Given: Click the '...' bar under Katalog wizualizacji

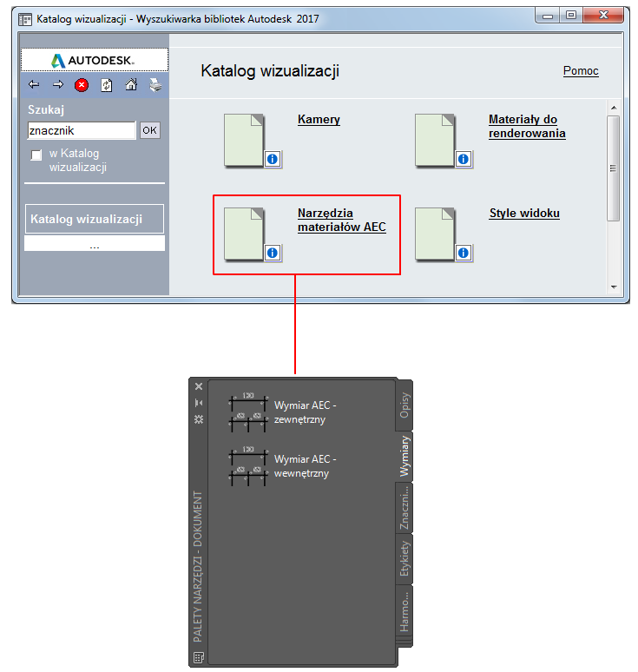Looking at the screenshot, I should click(x=95, y=244).
